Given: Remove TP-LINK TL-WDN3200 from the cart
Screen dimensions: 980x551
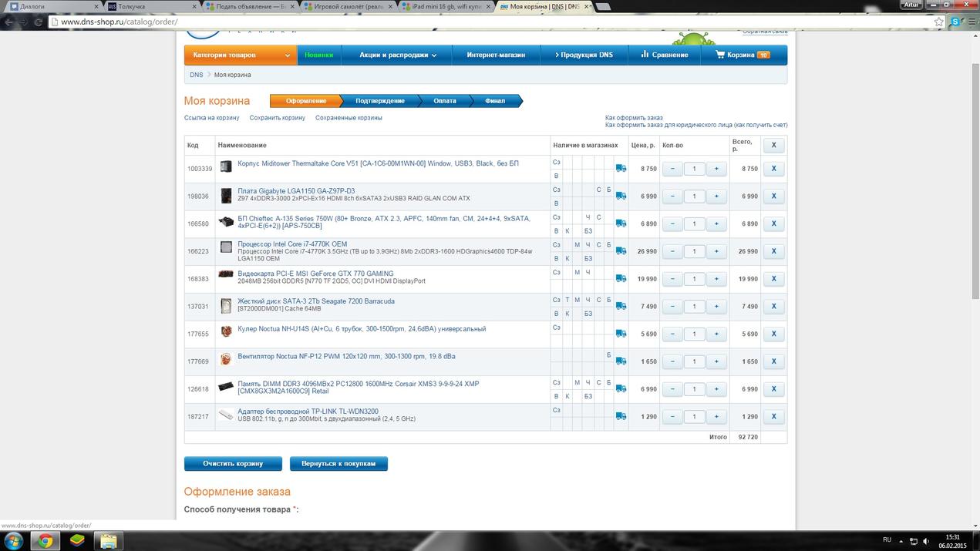Looking at the screenshot, I should click(x=774, y=417).
